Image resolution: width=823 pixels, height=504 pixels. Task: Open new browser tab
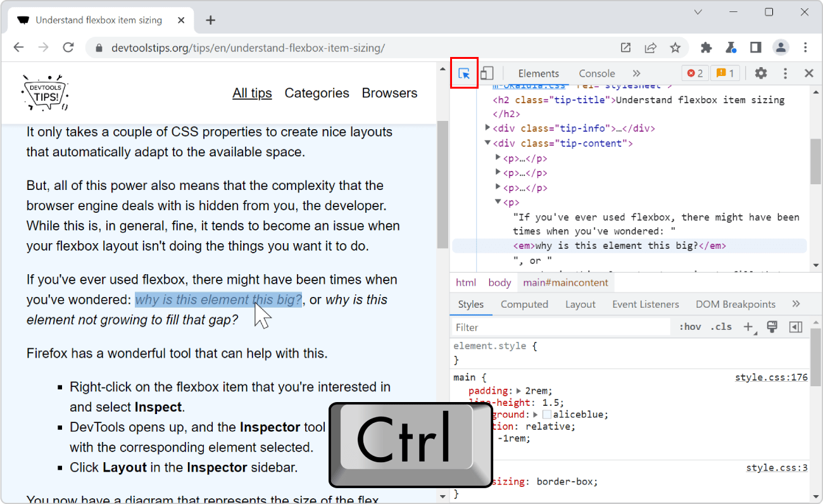click(211, 20)
